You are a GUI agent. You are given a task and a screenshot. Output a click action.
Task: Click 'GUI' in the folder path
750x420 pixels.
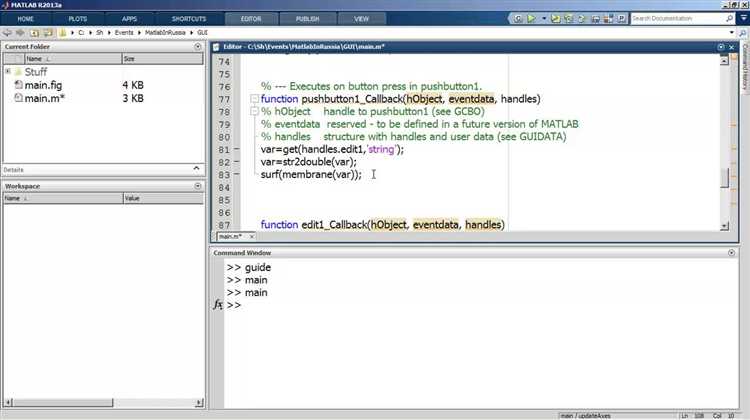click(202, 33)
